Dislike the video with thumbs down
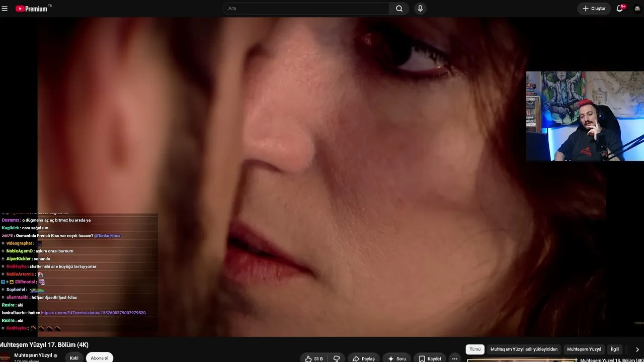Screen dimensions: 644x362 (x=337, y=358)
